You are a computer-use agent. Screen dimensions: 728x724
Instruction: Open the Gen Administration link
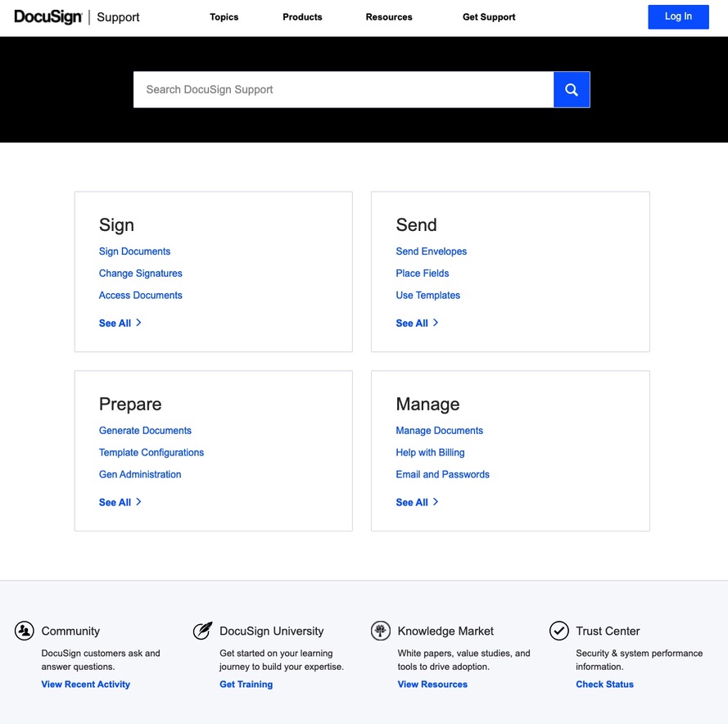140,474
